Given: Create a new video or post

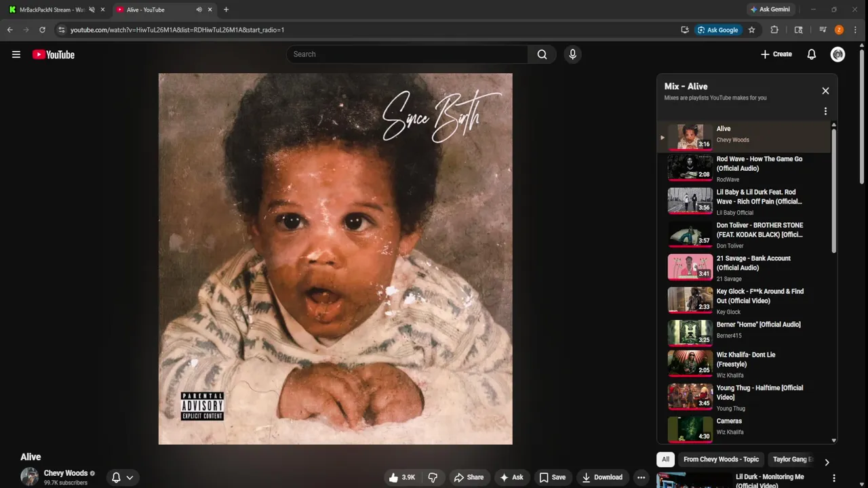Looking at the screenshot, I should [776, 54].
